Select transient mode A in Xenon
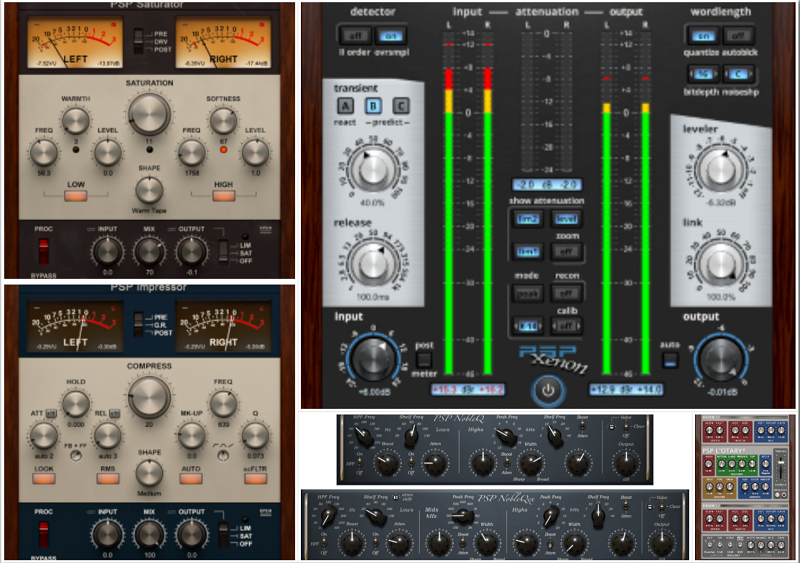 [345, 106]
